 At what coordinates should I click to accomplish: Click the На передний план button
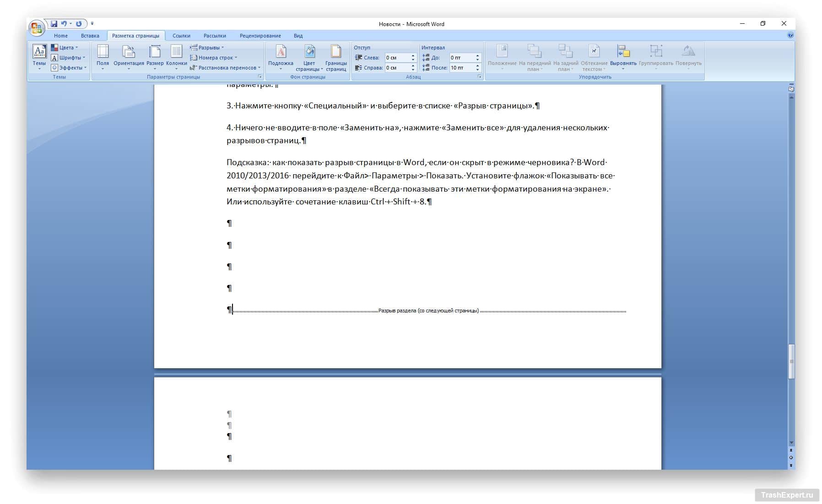pyautogui.click(x=535, y=58)
